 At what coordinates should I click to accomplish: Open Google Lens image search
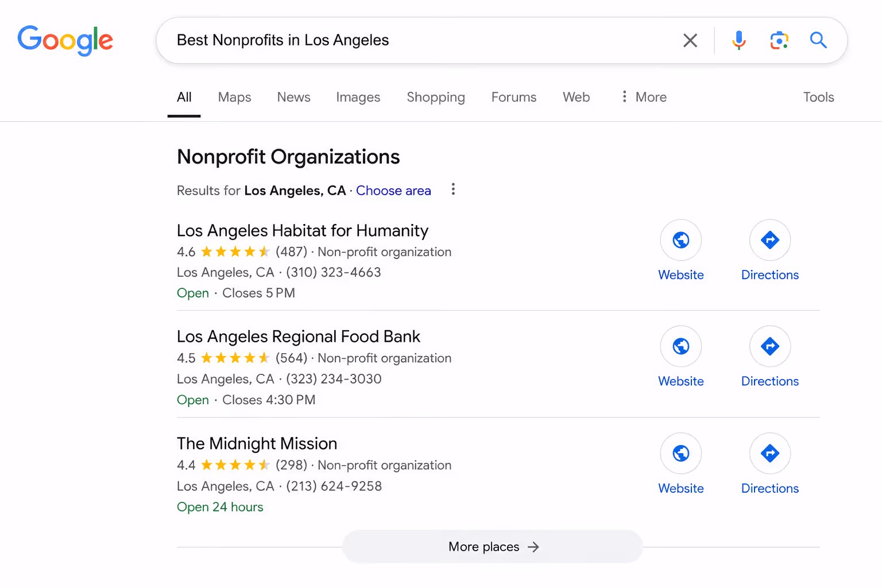pyautogui.click(x=779, y=40)
